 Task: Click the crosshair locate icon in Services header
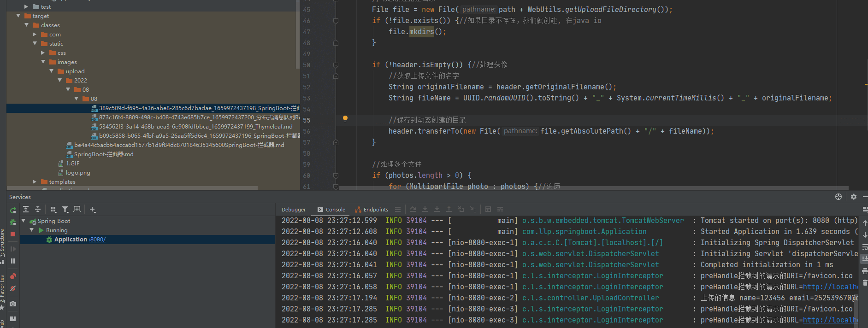pyautogui.click(x=838, y=197)
